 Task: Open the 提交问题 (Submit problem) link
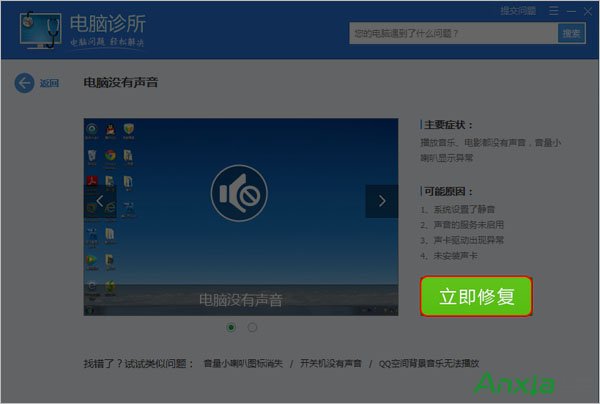[517, 10]
